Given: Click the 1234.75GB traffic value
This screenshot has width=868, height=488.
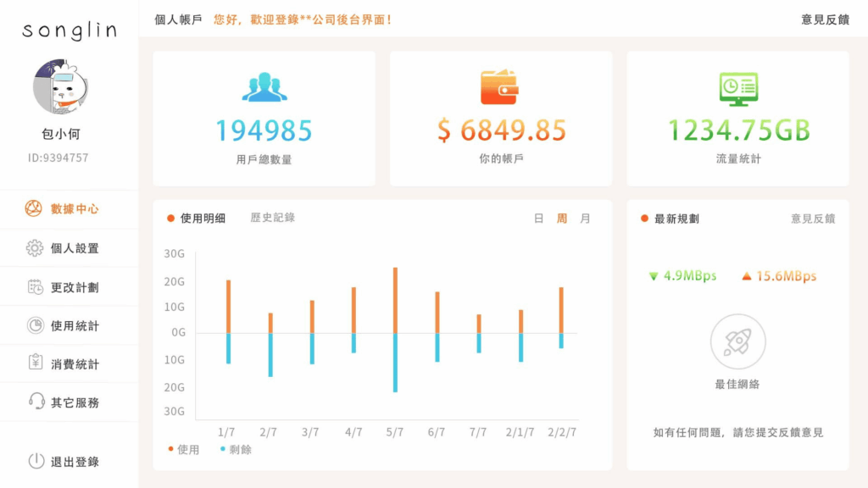Looking at the screenshot, I should click(739, 131).
